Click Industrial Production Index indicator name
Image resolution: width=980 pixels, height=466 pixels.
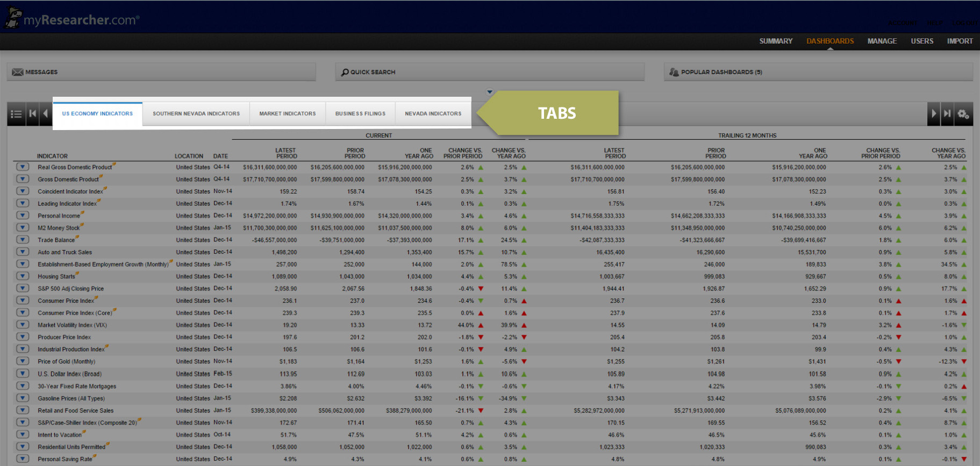point(71,349)
